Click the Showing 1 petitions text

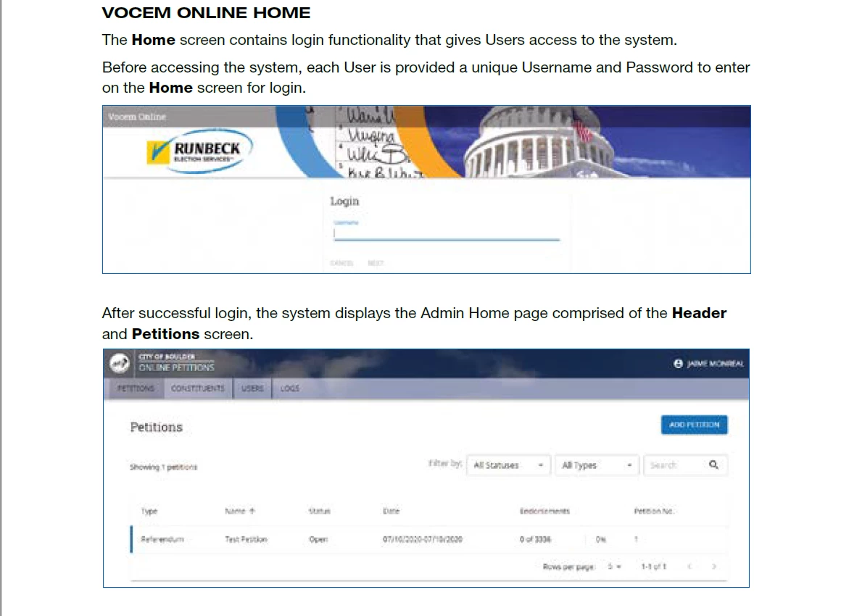click(164, 467)
